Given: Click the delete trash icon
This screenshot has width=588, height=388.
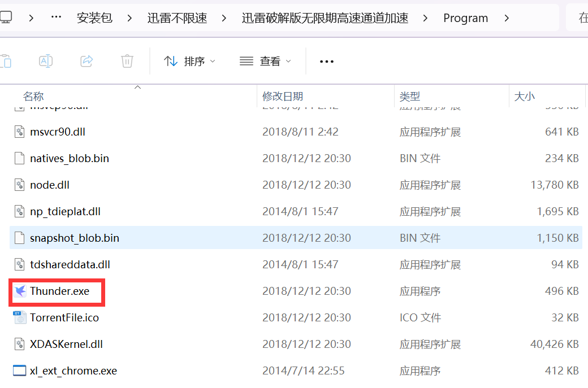Looking at the screenshot, I should coord(127,60).
